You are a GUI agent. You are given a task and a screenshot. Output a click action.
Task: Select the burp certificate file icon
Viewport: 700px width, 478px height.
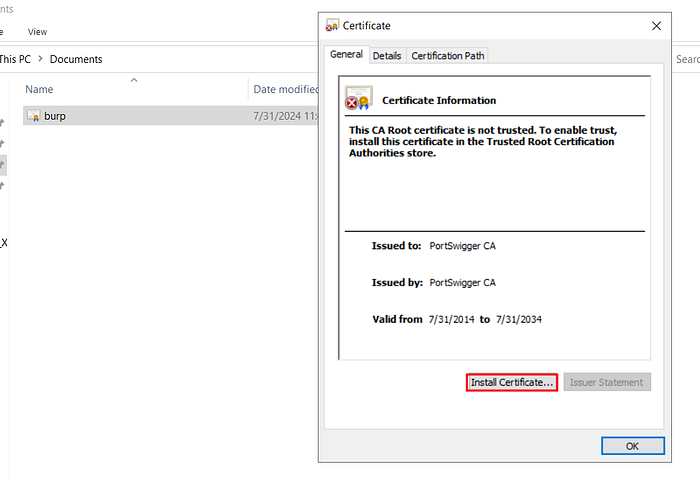coord(33,116)
